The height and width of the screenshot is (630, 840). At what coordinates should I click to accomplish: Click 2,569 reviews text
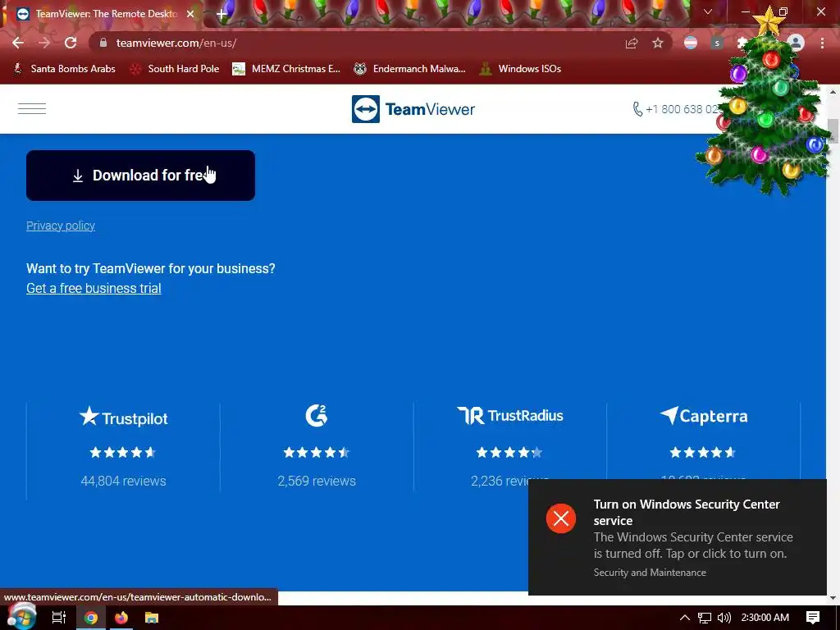coord(317,481)
